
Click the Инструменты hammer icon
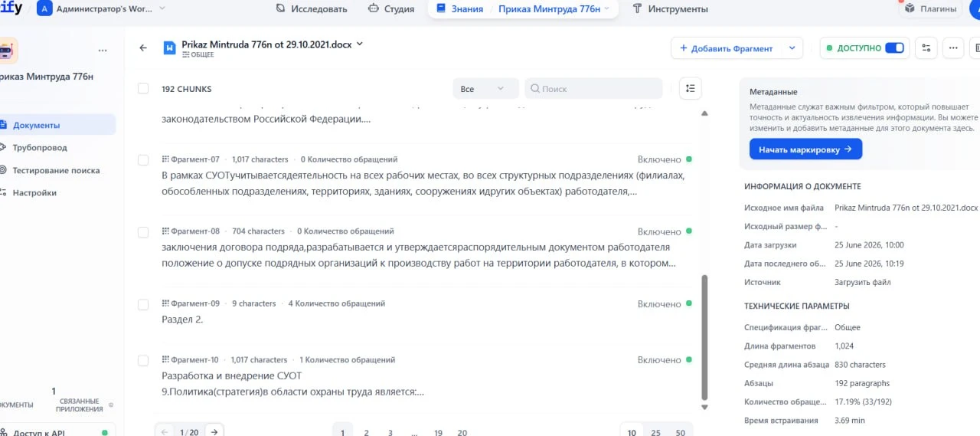pyautogui.click(x=637, y=9)
